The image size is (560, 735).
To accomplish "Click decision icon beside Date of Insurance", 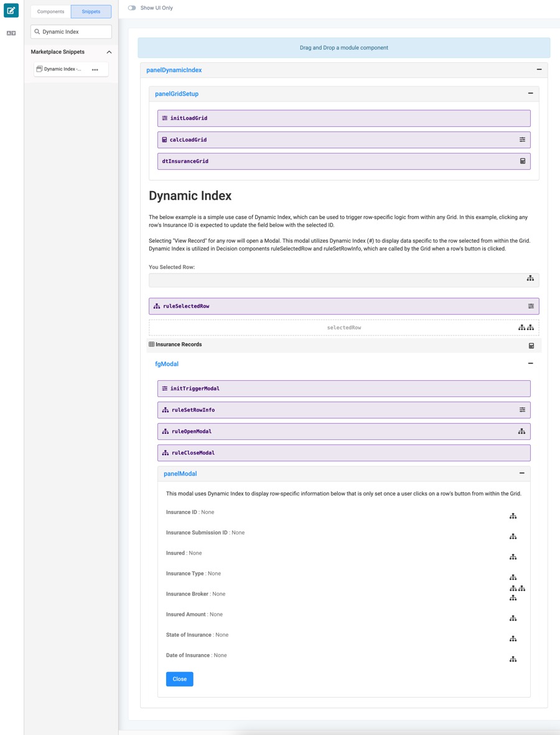I will [x=513, y=659].
